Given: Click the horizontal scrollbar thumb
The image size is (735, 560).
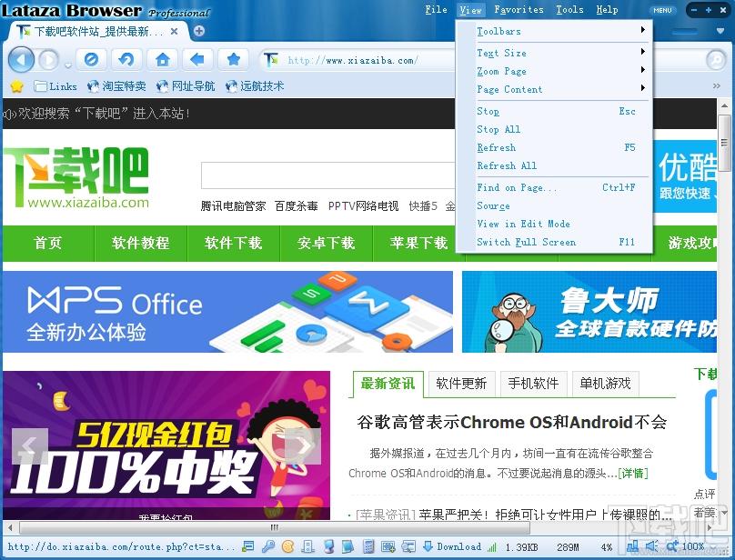Looking at the screenshot, I should pos(275,527).
